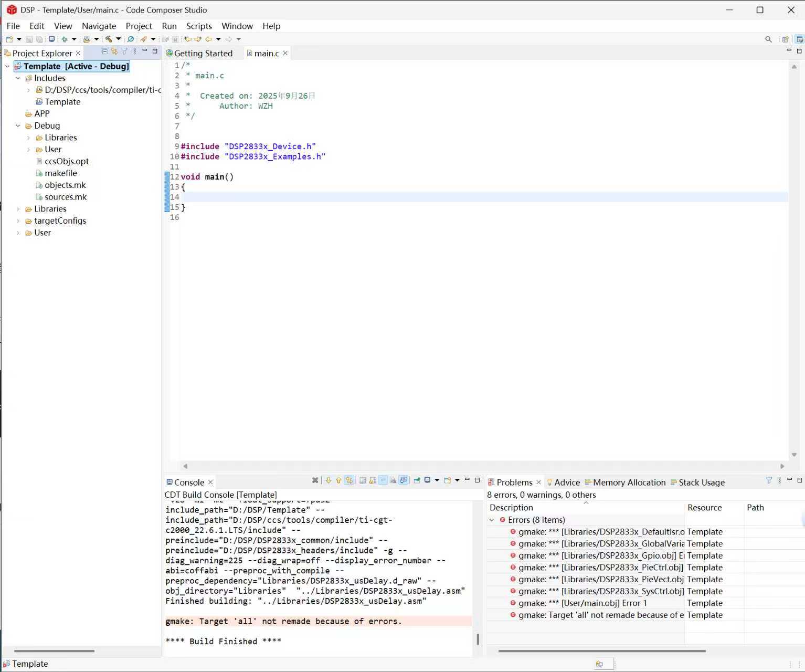Click the editor vertical scrollbar down arrow
This screenshot has height=672, width=805.
click(794, 455)
